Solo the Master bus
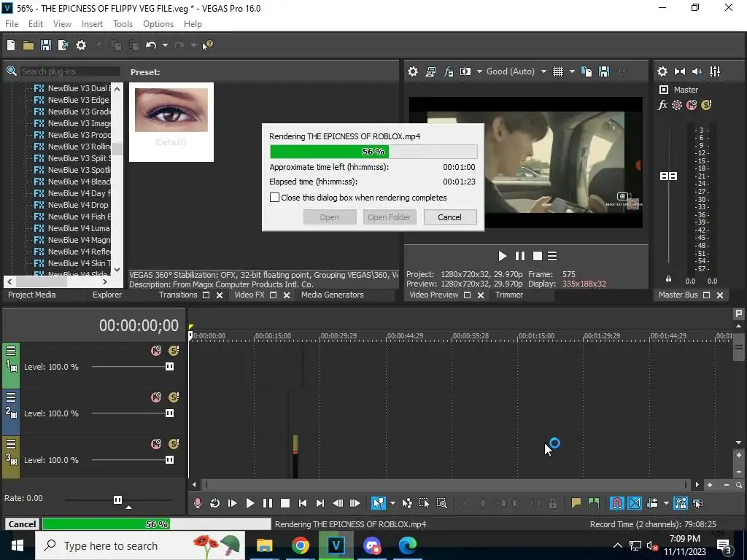Viewport: 747px width, 560px height. point(706,105)
